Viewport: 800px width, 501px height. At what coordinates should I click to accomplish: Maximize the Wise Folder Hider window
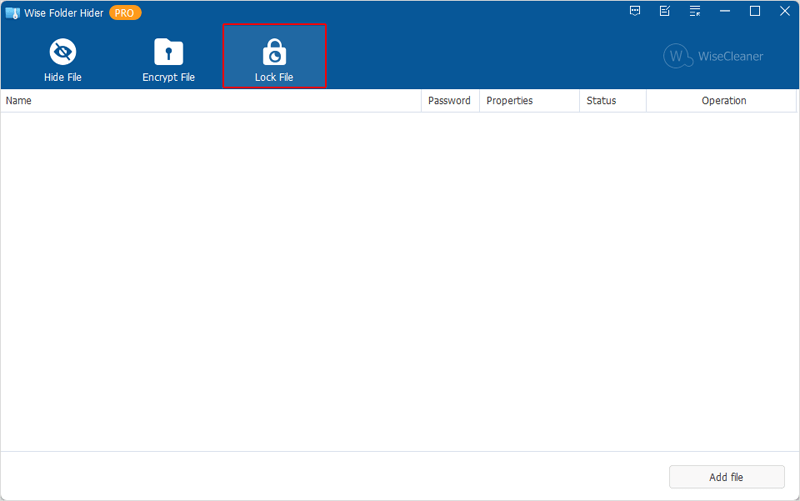coord(755,11)
